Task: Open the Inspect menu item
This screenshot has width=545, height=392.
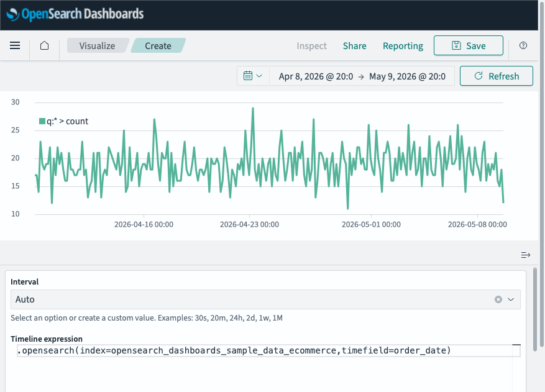Action: [311, 45]
